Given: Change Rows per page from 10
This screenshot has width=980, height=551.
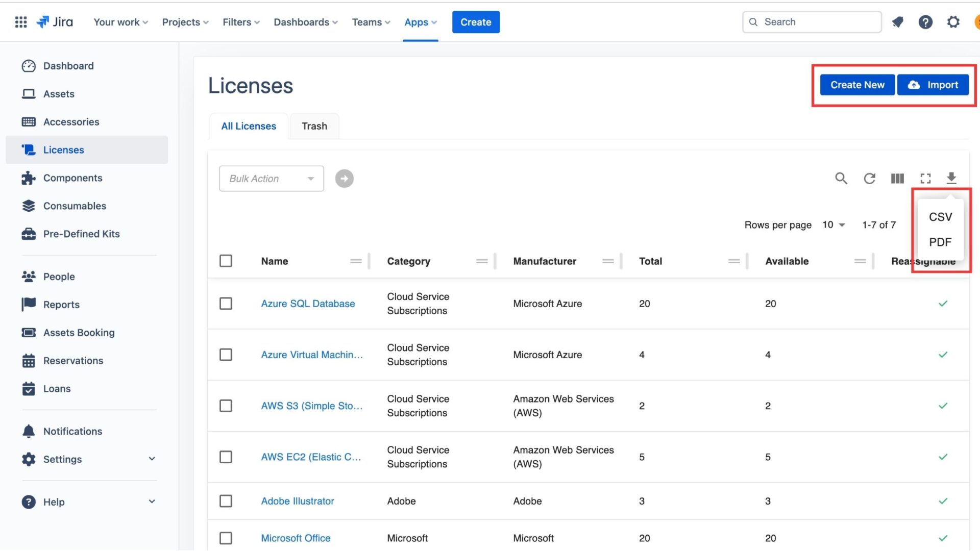Looking at the screenshot, I should [x=834, y=224].
